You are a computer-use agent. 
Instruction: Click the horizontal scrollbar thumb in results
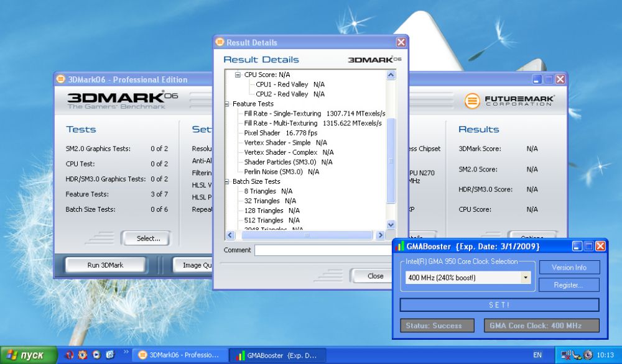click(307, 235)
